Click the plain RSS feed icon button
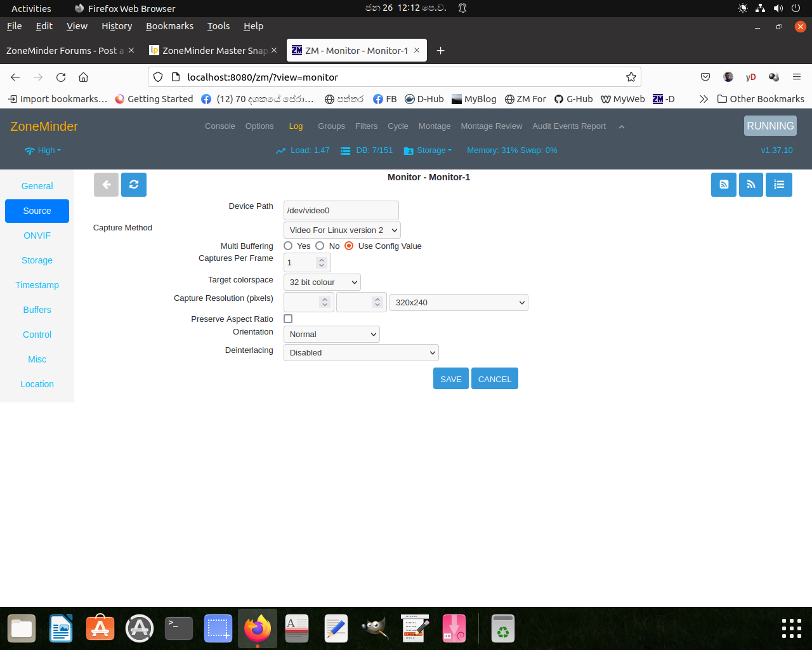812x650 pixels. click(x=751, y=185)
